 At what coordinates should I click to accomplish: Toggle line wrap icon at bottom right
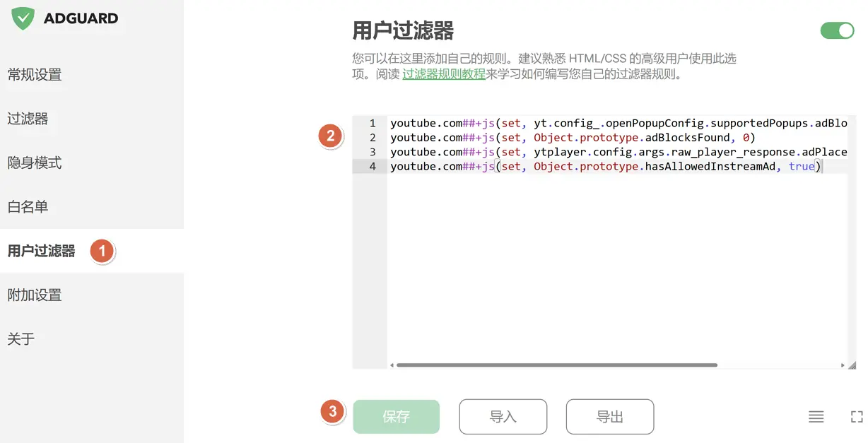(816, 417)
